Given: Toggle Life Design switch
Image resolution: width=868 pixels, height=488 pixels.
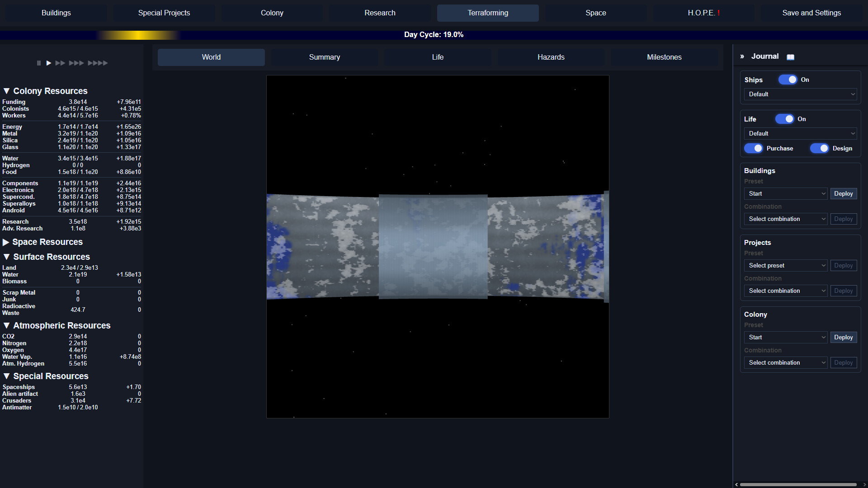Looking at the screenshot, I should point(820,148).
